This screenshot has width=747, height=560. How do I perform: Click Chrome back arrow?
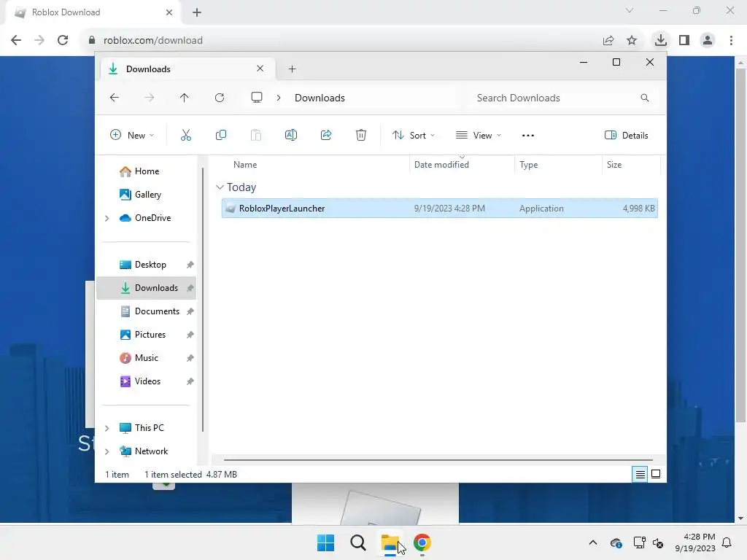[16, 41]
